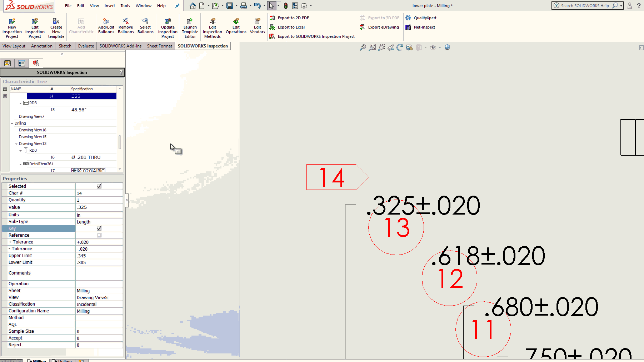Click the New Inspection Project icon
This screenshot has width=644, height=362.
click(x=12, y=21)
